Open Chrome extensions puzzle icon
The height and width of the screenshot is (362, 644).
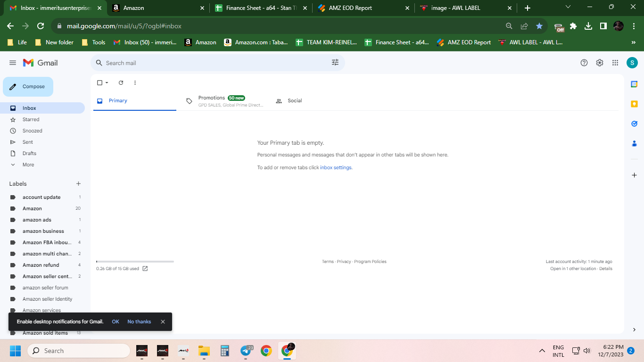[x=573, y=26]
